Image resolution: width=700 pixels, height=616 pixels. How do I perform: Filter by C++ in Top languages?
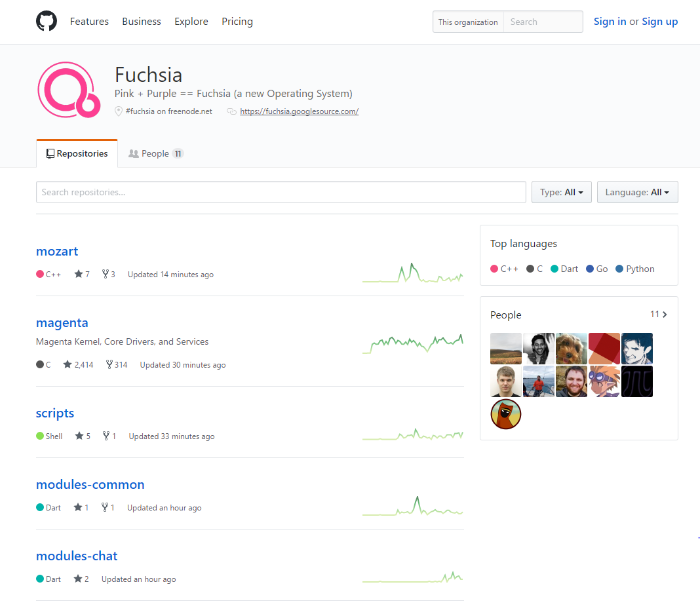[x=504, y=269]
